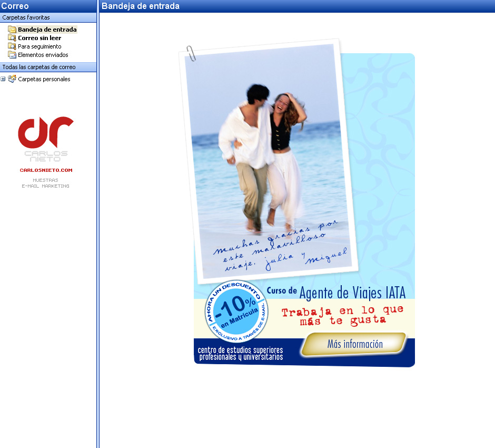495x448 pixels.
Task: Click the MUESTRAS E-MAIL MARKETING text
Action: 45,183
